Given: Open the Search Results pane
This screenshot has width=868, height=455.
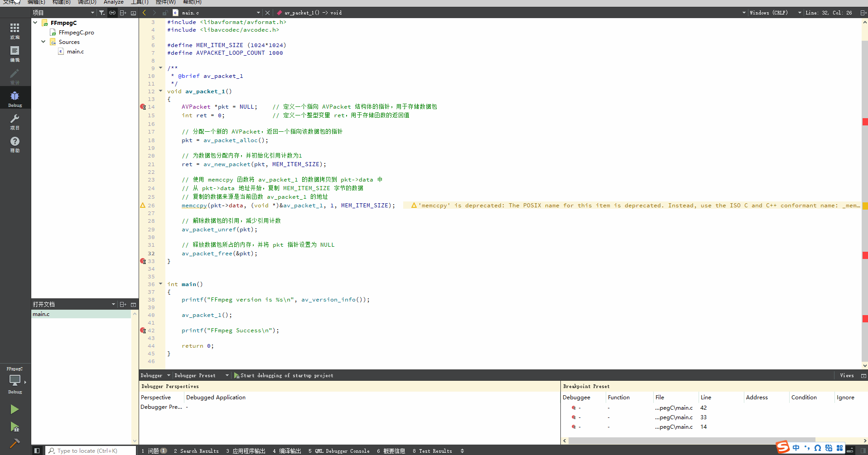Looking at the screenshot, I should [196, 450].
